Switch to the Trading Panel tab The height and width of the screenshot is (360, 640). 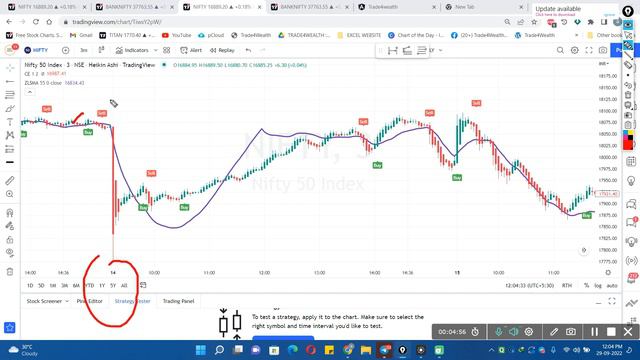click(x=178, y=301)
